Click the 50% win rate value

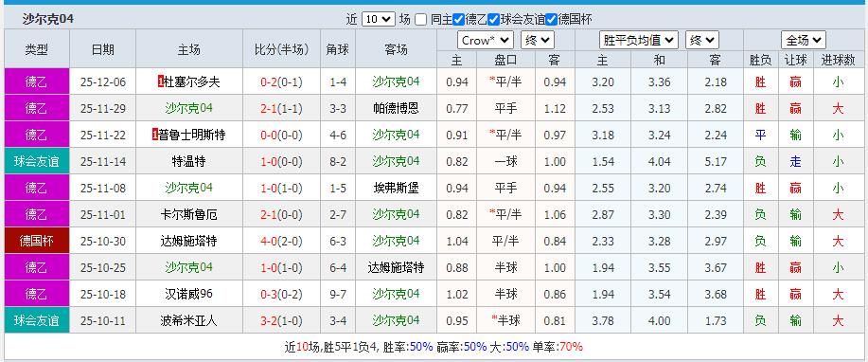(x=421, y=347)
